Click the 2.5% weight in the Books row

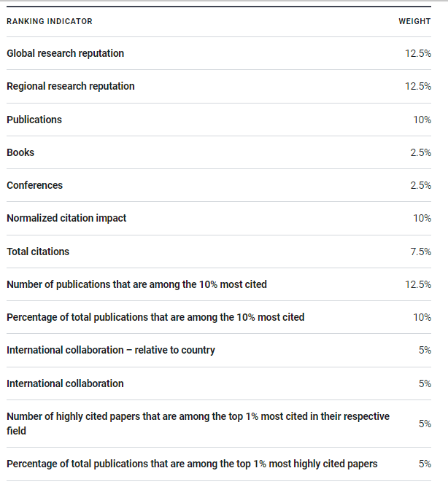420,152
